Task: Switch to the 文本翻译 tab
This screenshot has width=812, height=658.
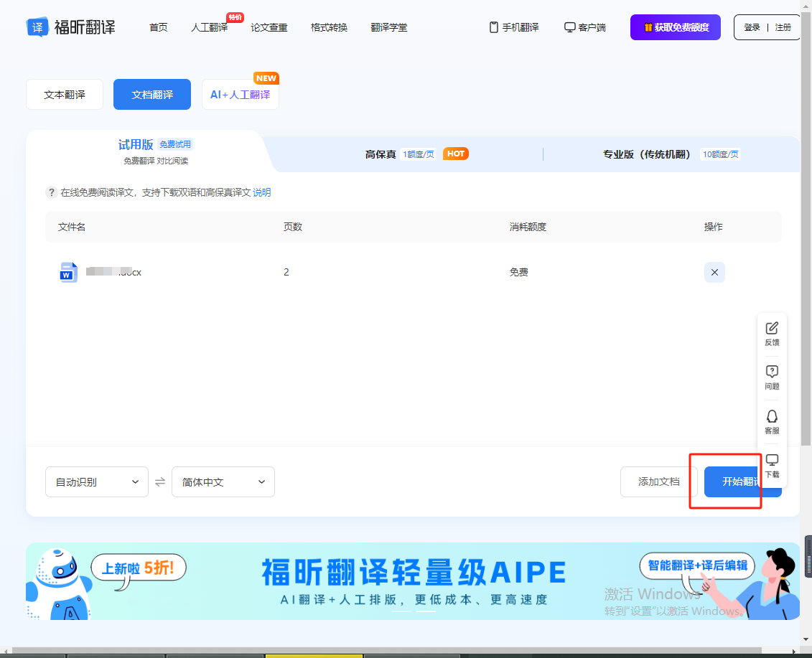Action: pos(65,94)
